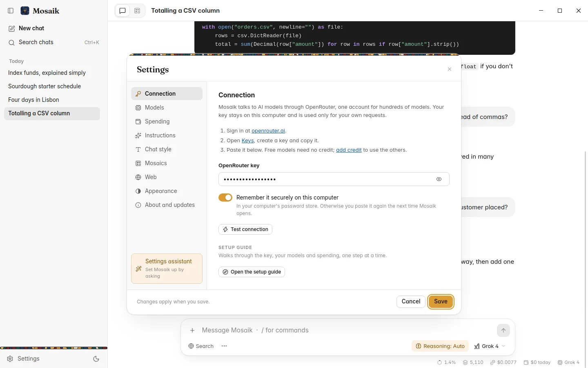
Task: Follow the add credit link
Action: 349,150
